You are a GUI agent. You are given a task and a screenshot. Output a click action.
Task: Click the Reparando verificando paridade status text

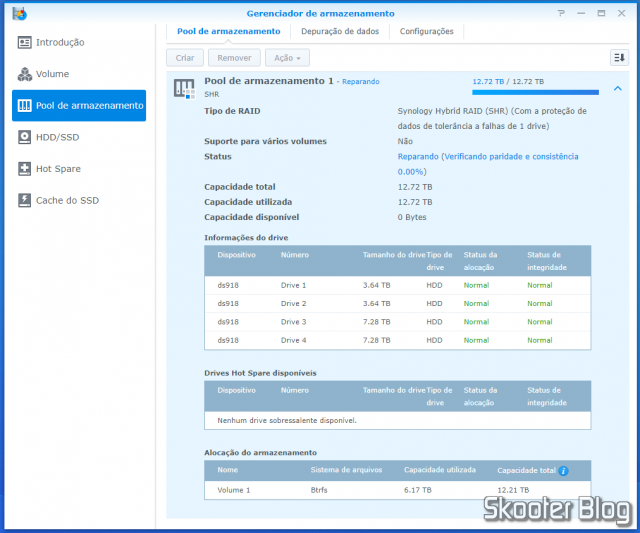coord(488,164)
